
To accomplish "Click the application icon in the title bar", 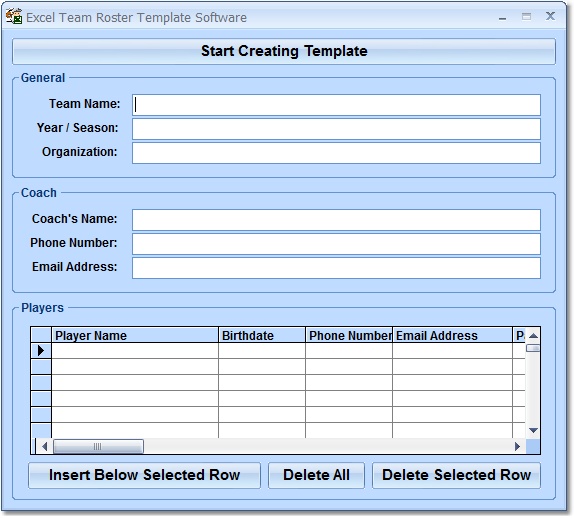I will point(14,16).
